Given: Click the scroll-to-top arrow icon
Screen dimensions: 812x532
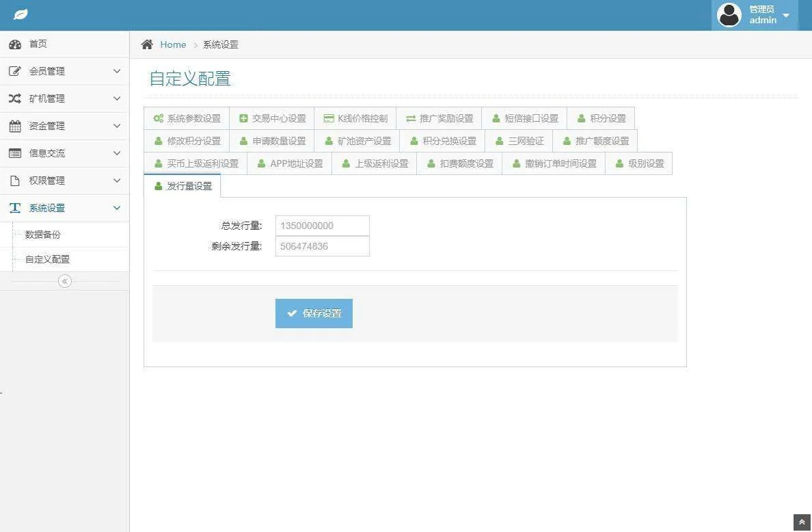Looking at the screenshot, I should click(802, 522).
